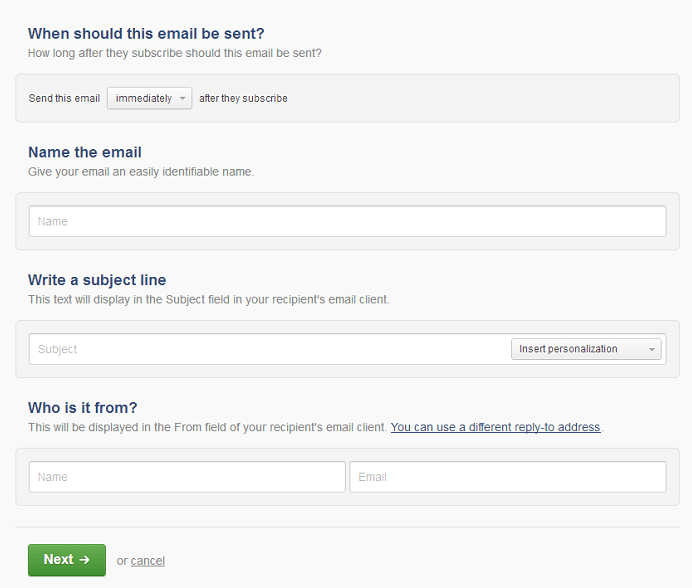Open the 'immediately' send timing dropdown

tap(149, 98)
